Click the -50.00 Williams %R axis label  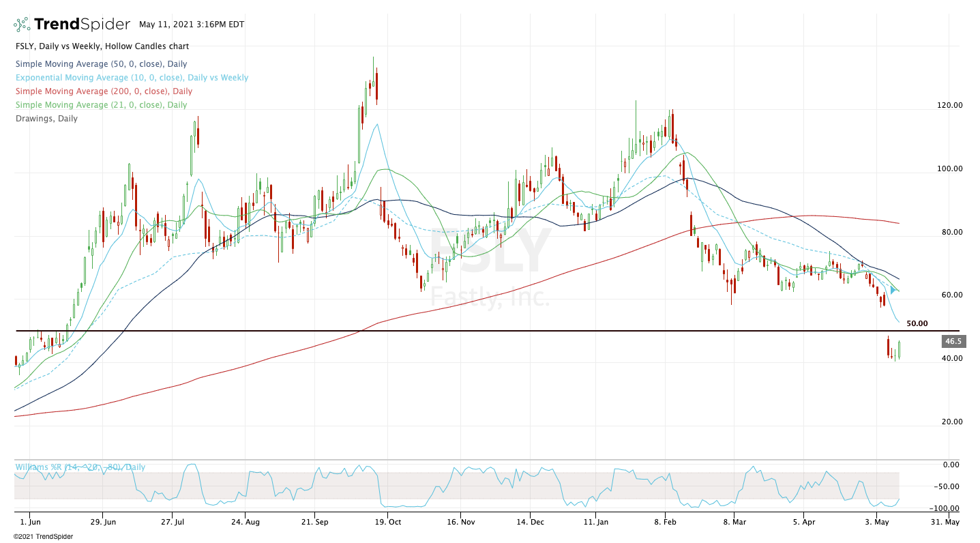[948, 487]
